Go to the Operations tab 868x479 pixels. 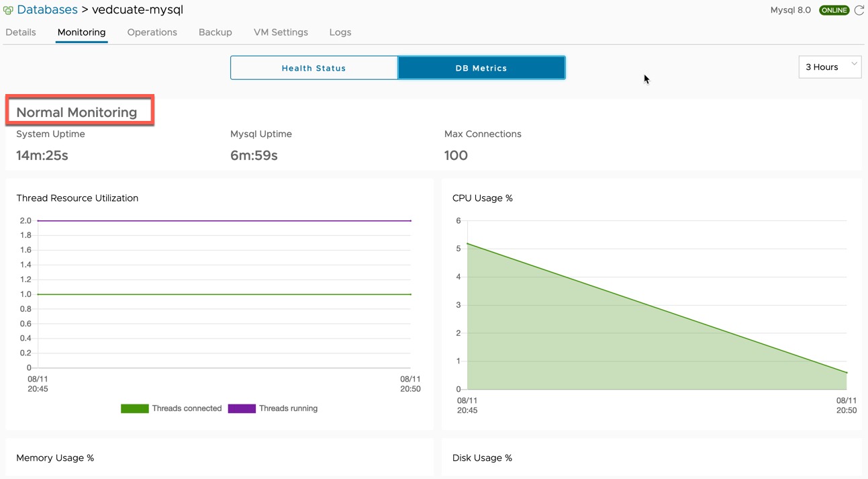point(152,32)
